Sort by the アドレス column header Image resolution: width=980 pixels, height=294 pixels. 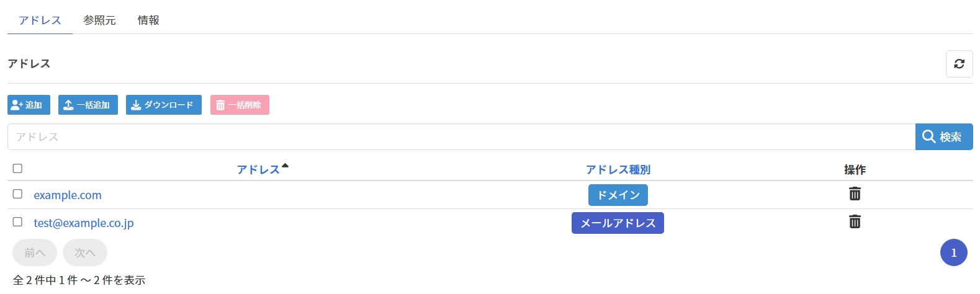pos(258,169)
